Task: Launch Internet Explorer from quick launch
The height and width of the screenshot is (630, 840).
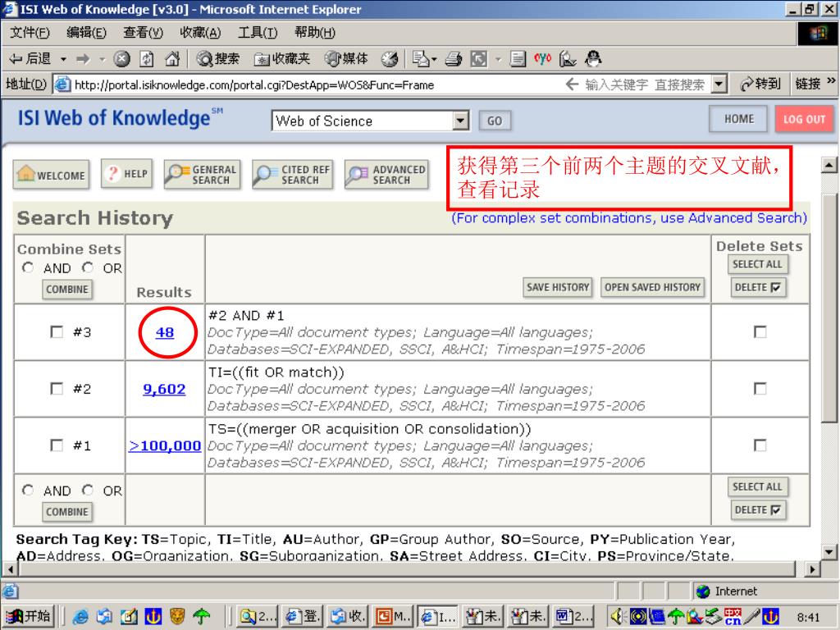Action: (x=80, y=617)
